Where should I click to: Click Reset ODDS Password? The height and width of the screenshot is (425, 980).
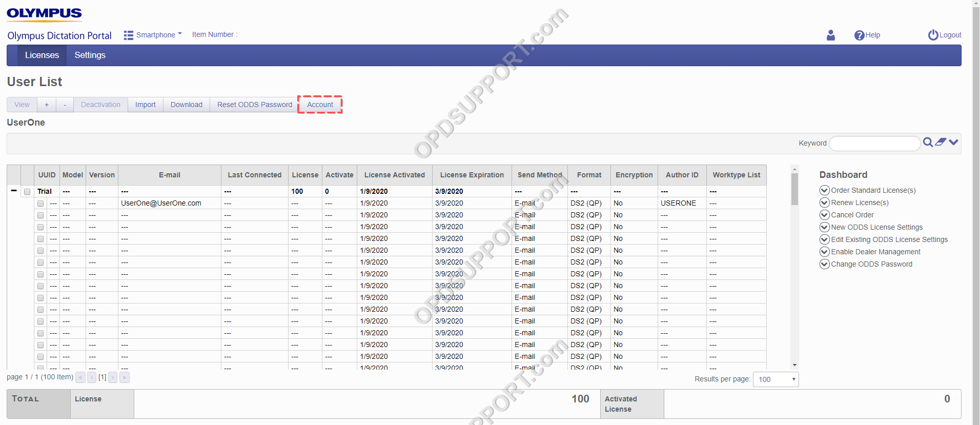255,105
